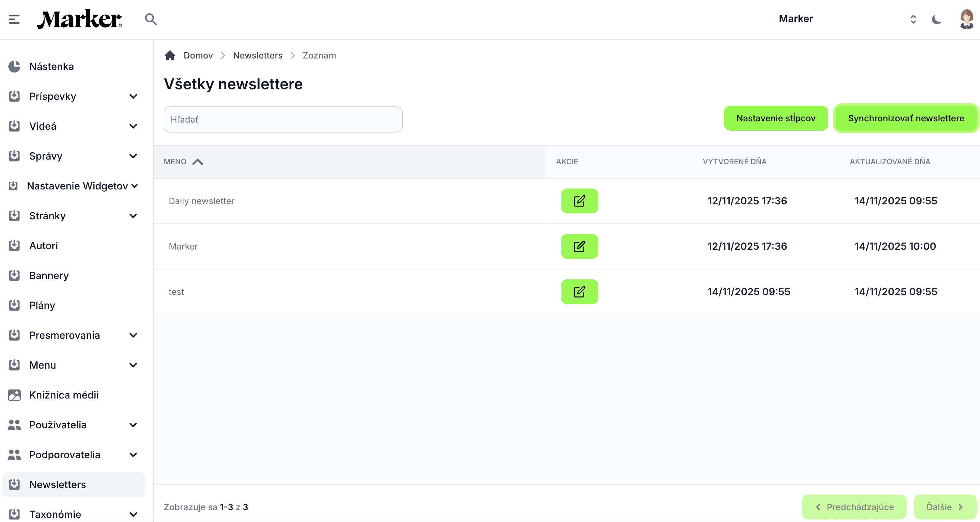Toggle dark mode moon icon

click(936, 19)
